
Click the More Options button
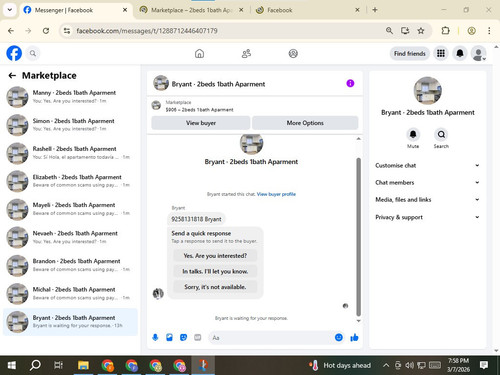pos(305,123)
